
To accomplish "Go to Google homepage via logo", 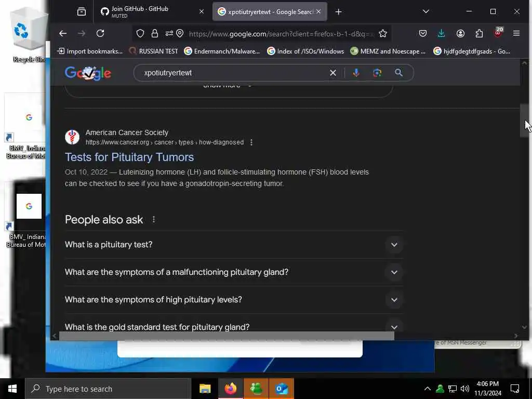I will 88,73.
